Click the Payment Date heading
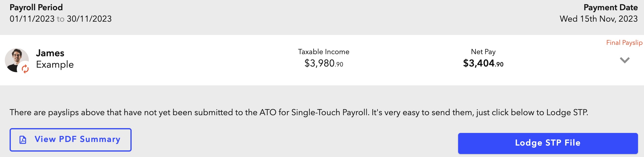Image resolution: width=644 pixels, height=157 pixels. coord(610,8)
